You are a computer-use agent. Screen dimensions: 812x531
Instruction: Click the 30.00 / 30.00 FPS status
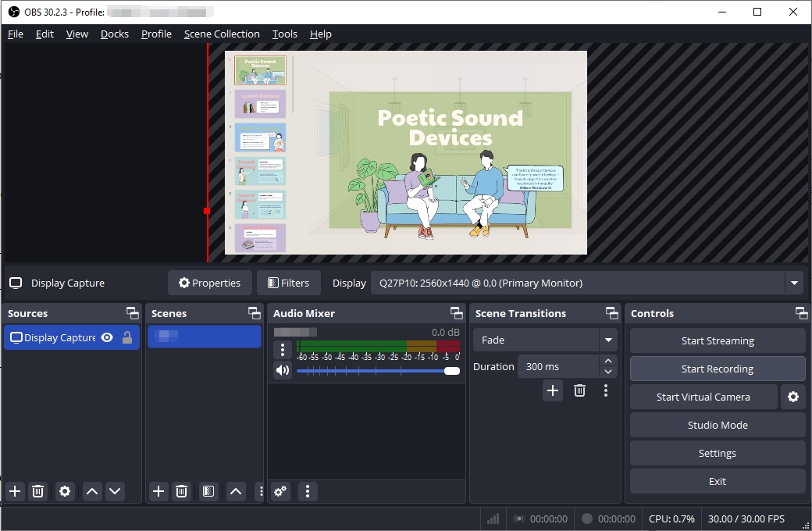point(746,519)
